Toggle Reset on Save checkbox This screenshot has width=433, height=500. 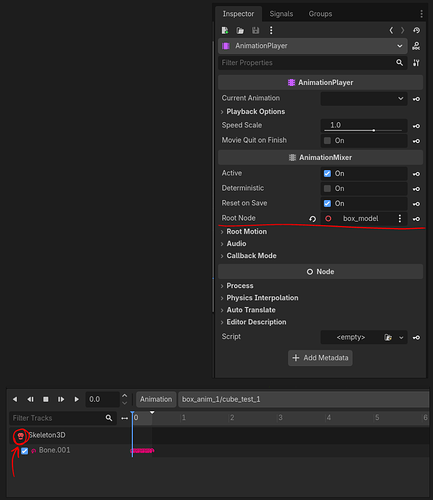tap(327, 204)
